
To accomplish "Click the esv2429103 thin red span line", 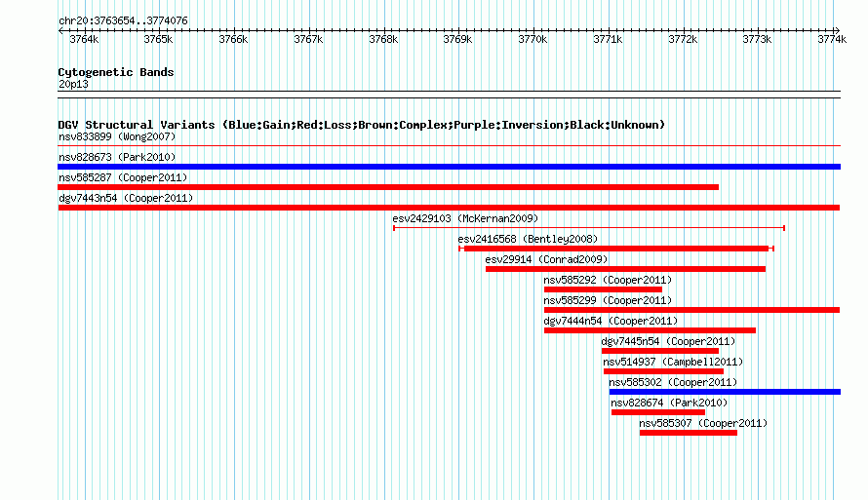I will coord(589,228).
